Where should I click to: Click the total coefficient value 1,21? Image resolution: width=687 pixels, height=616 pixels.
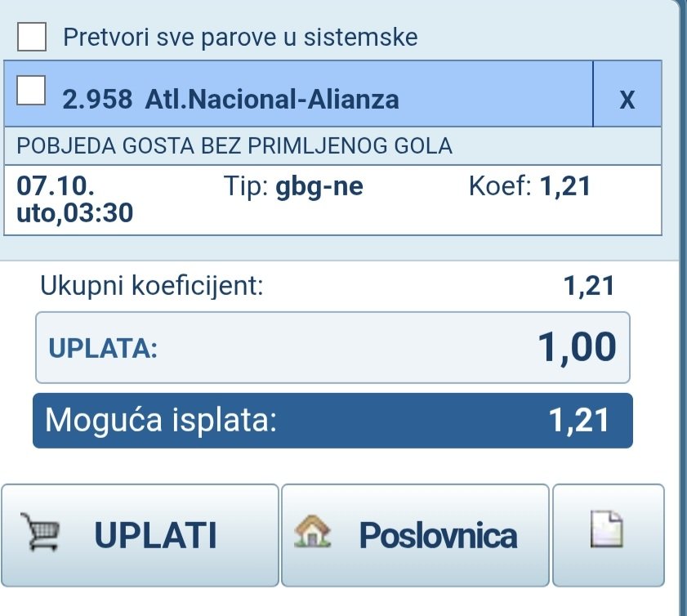588,286
